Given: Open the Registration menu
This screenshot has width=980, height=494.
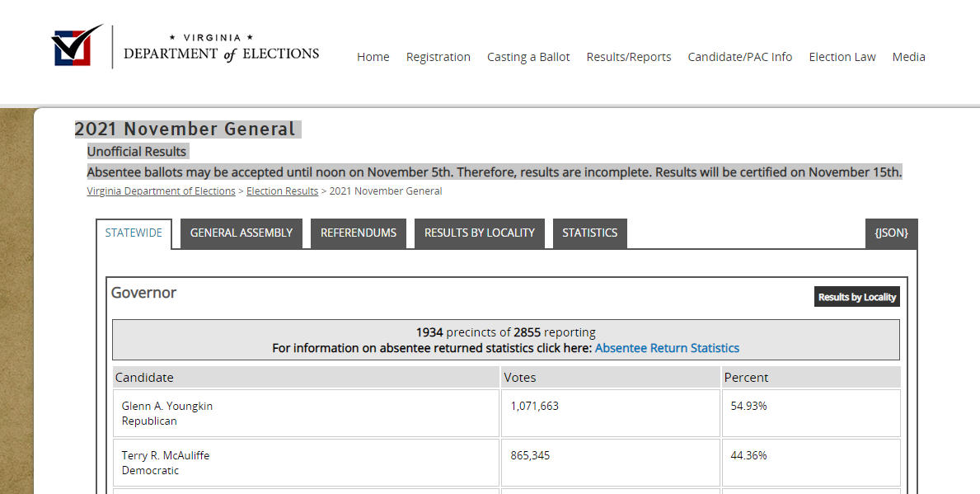Looking at the screenshot, I should (x=438, y=57).
